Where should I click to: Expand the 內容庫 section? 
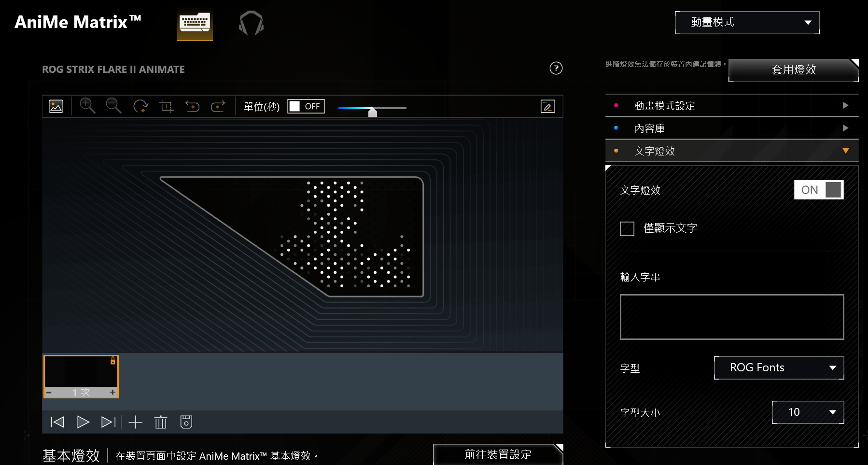732,128
